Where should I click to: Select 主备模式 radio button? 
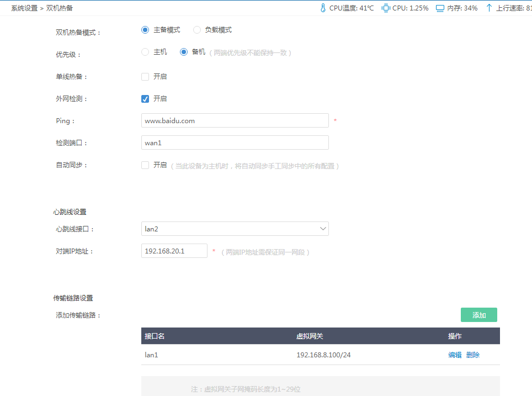click(145, 30)
